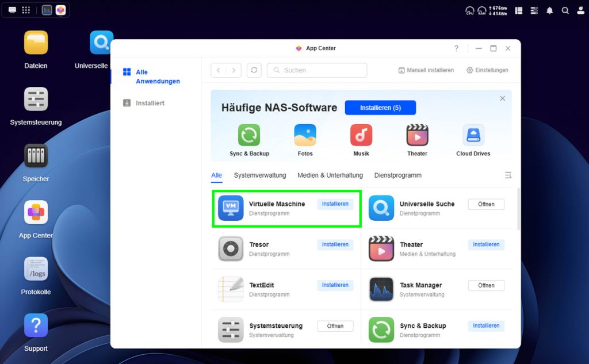This screenshot has width=589, height=364.
Task: Click the refresh icon in the toolbar
Action: 254,70
